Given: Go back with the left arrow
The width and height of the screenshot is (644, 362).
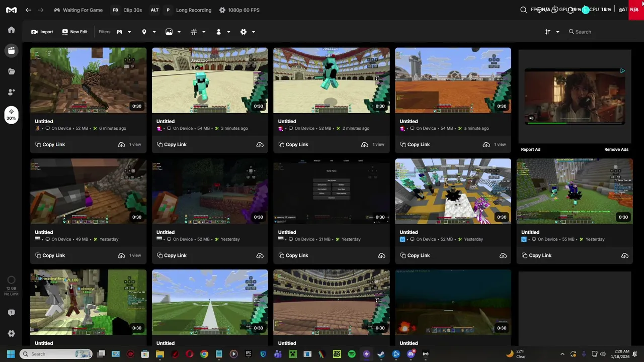Looking at the screenshot, I should point(29,10).
